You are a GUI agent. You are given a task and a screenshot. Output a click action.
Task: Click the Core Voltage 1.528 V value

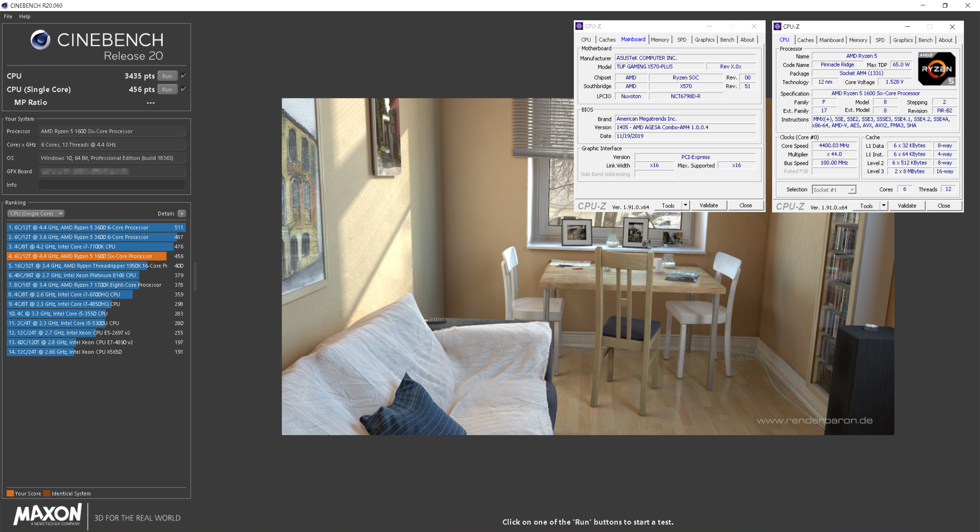tap(895, 82)
